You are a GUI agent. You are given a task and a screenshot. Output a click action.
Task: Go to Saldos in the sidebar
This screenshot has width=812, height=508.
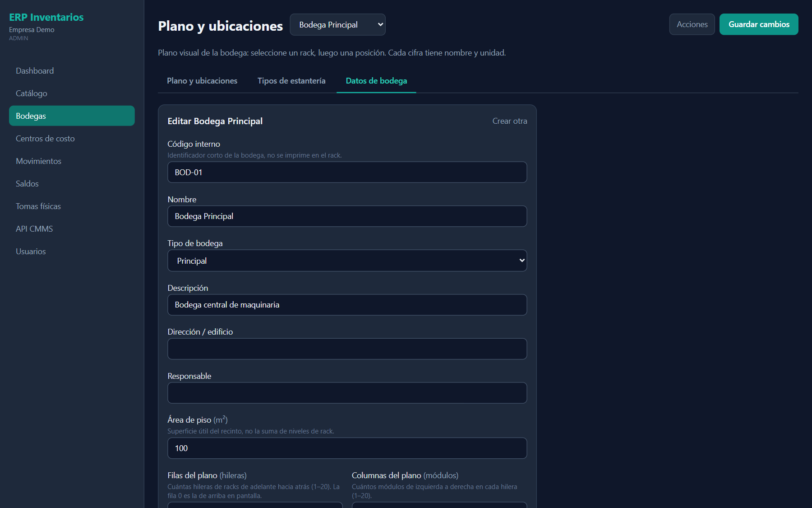[72, 184]
